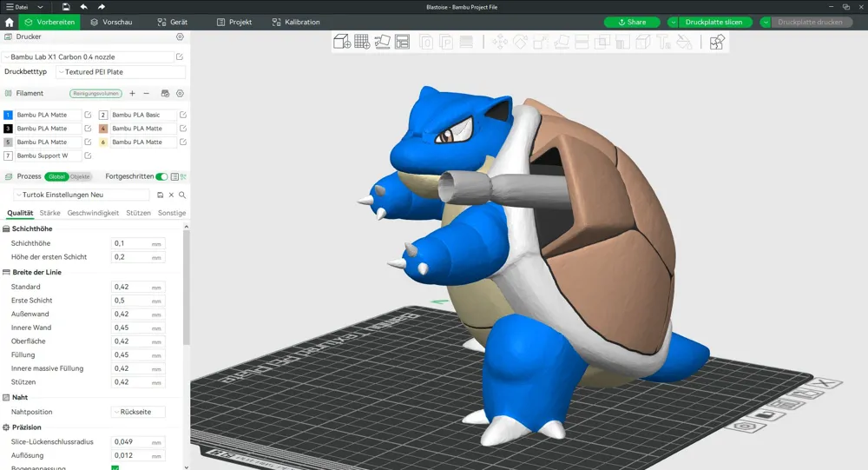Open dropdown arrow beside Druckplatte slicen
The width and height of the screenshot is (868, 470).
673,23
